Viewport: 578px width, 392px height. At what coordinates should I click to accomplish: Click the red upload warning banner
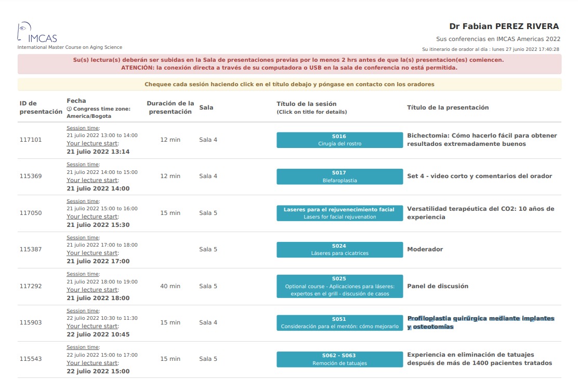pos(289,64)
